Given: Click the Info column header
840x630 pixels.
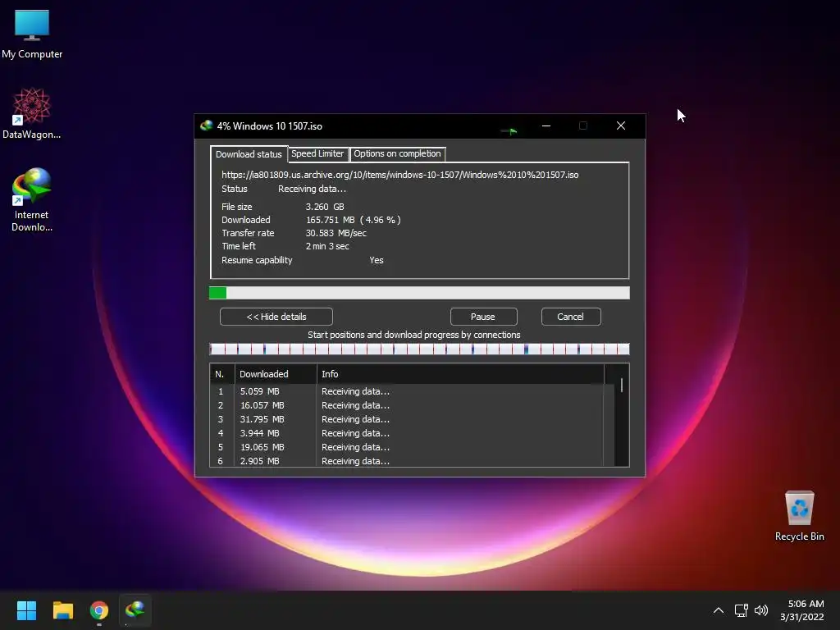Looking at the screenshot, I should (460, 374).
